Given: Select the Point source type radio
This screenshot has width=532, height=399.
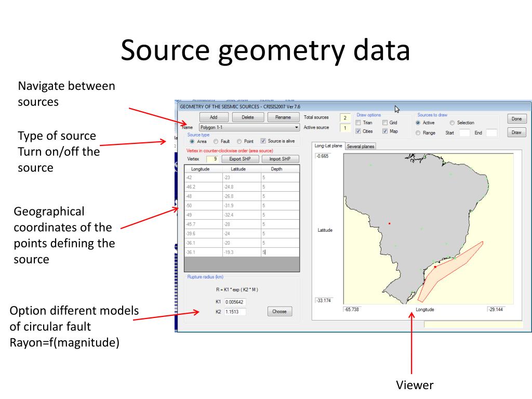Looking at the screenshot, I should [x=239, y=141].
